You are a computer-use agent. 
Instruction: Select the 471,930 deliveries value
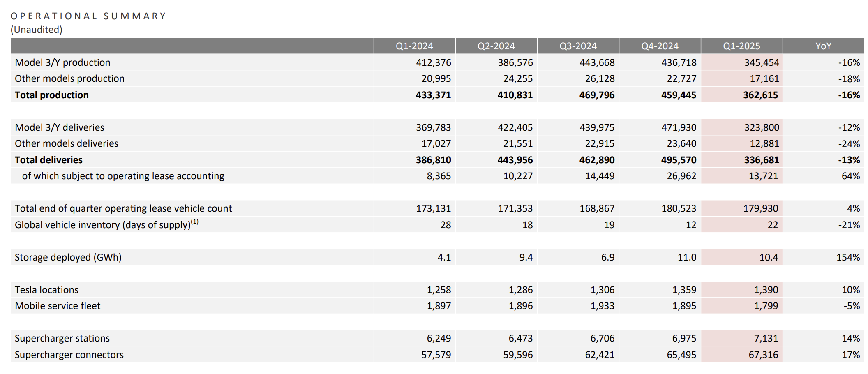pyautogui.click(x=679, y=127)
